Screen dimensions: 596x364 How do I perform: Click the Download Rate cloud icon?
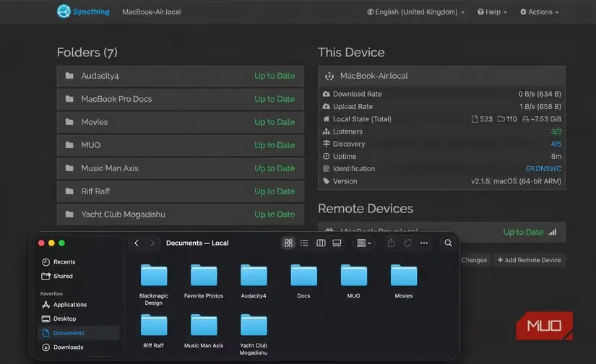coord(326,94)
